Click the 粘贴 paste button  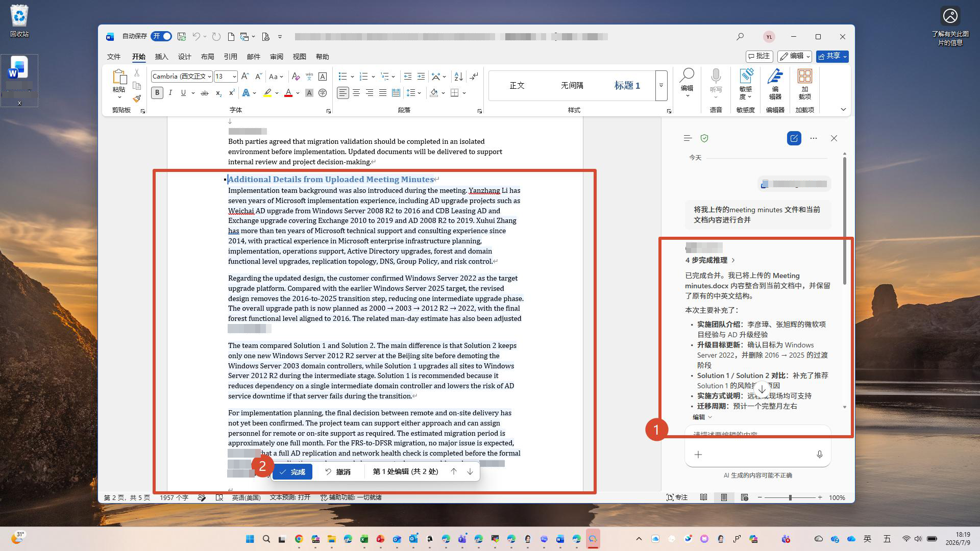[119, 84]
